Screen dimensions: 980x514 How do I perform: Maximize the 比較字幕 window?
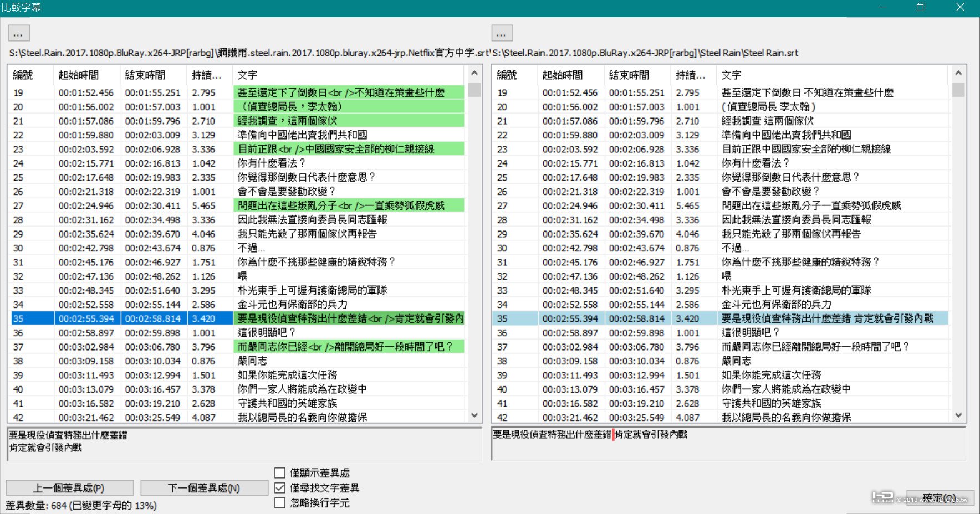point(921,7)
